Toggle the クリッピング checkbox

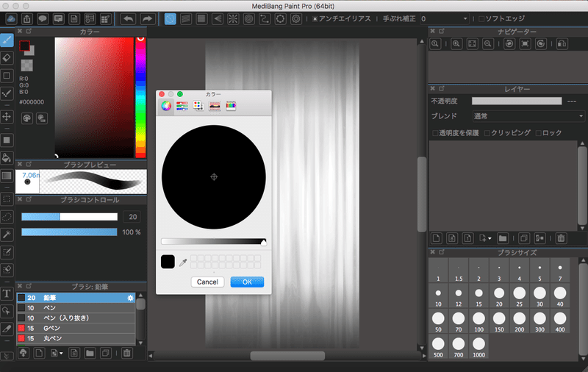[x=487, y=133]
